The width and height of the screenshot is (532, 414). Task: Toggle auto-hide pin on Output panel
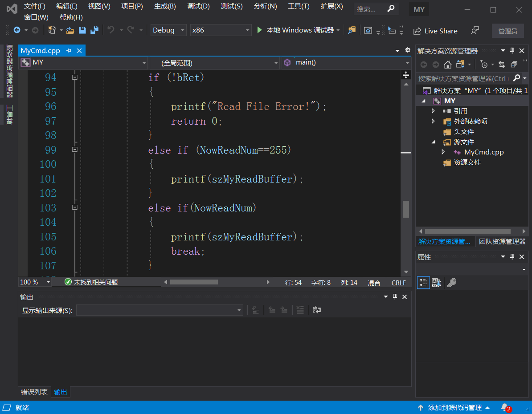pyautogui.click(x=395, y=297)
